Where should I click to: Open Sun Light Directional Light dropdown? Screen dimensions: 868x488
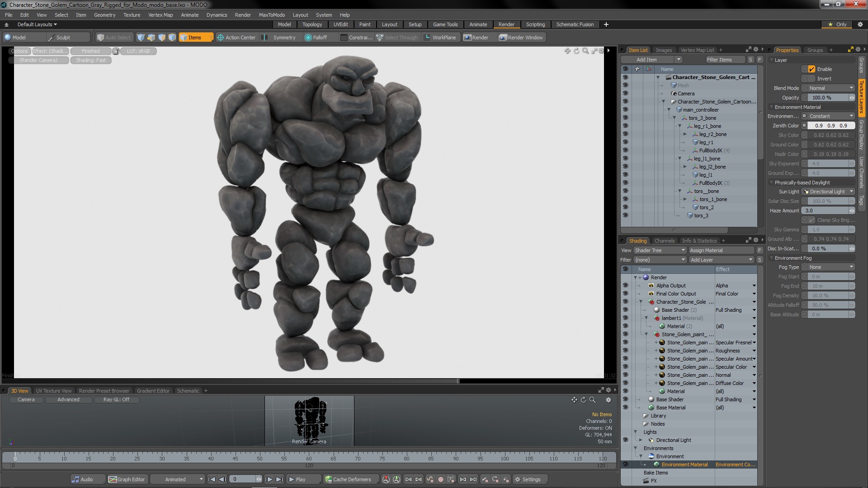[828, 192]
